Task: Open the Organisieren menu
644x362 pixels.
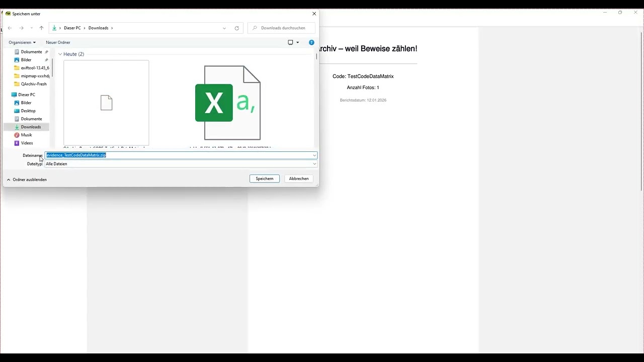Action: (x=22, y=42)
